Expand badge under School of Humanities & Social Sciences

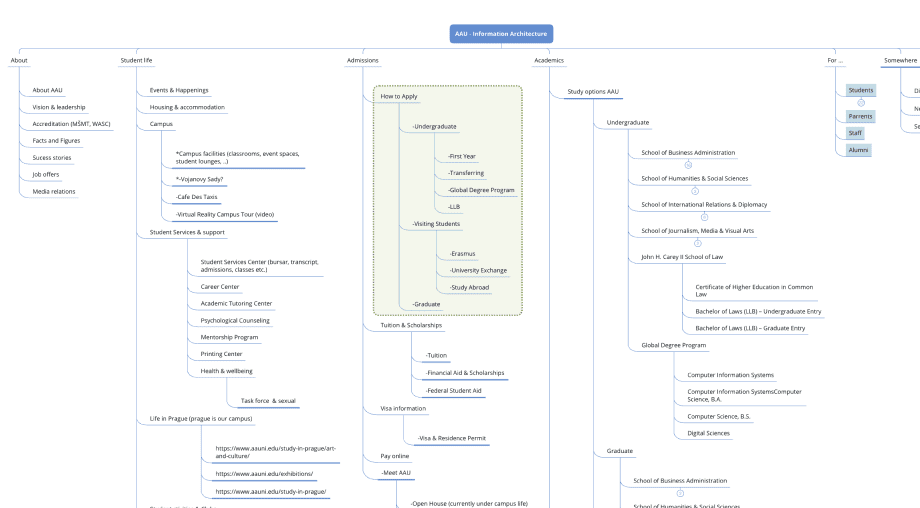(x=695, y=191)
